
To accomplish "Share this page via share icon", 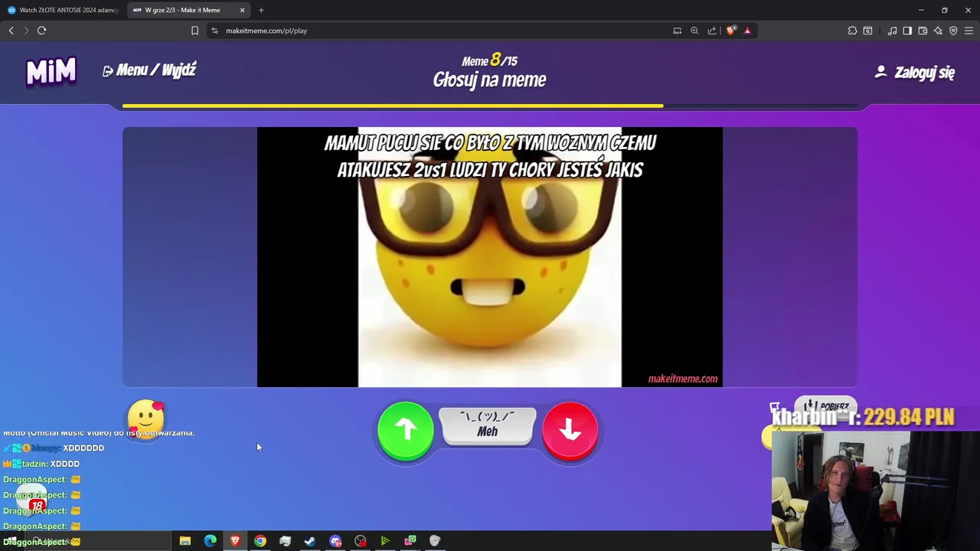I will point(712,31).
